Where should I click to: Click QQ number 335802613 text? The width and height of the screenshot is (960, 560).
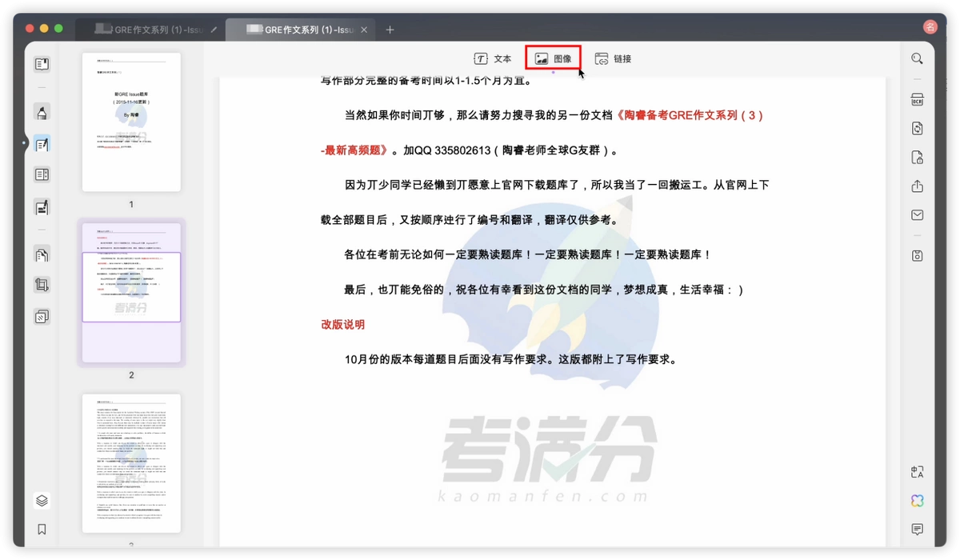[459, 150]
